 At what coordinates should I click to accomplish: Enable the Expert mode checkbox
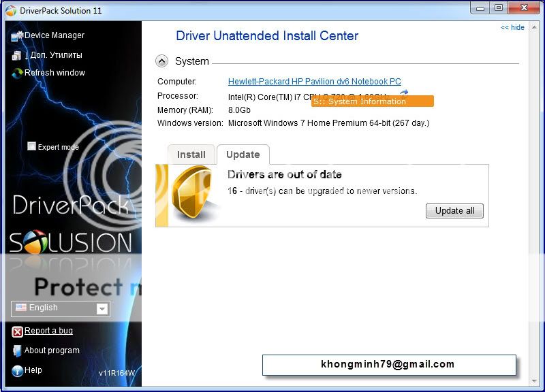(31, 146)
